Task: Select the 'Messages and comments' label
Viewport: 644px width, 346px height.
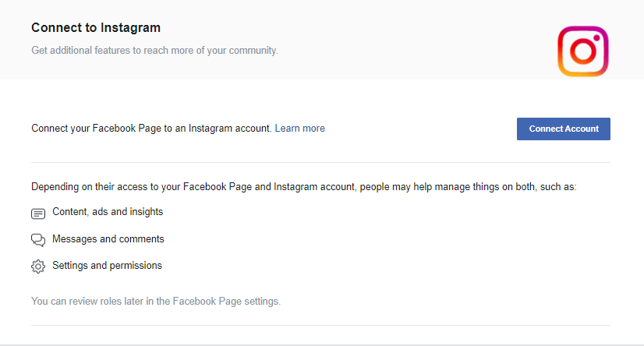Action: (108, 239)
